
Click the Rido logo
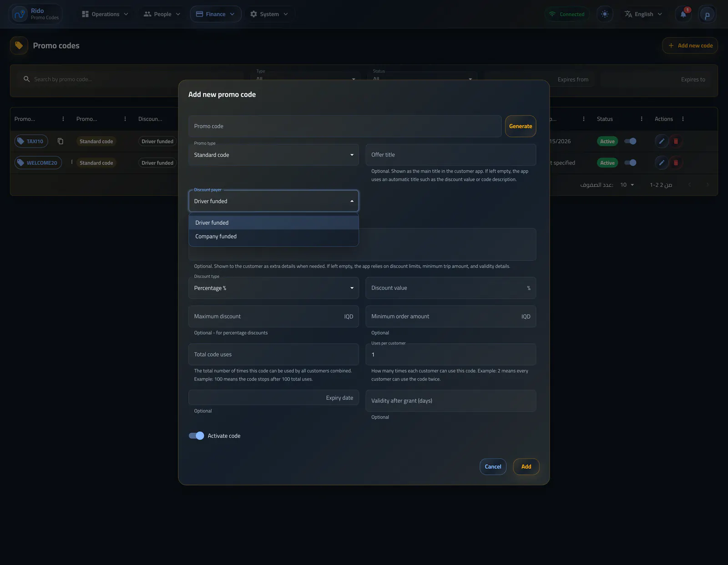click(x=20, y=14)
